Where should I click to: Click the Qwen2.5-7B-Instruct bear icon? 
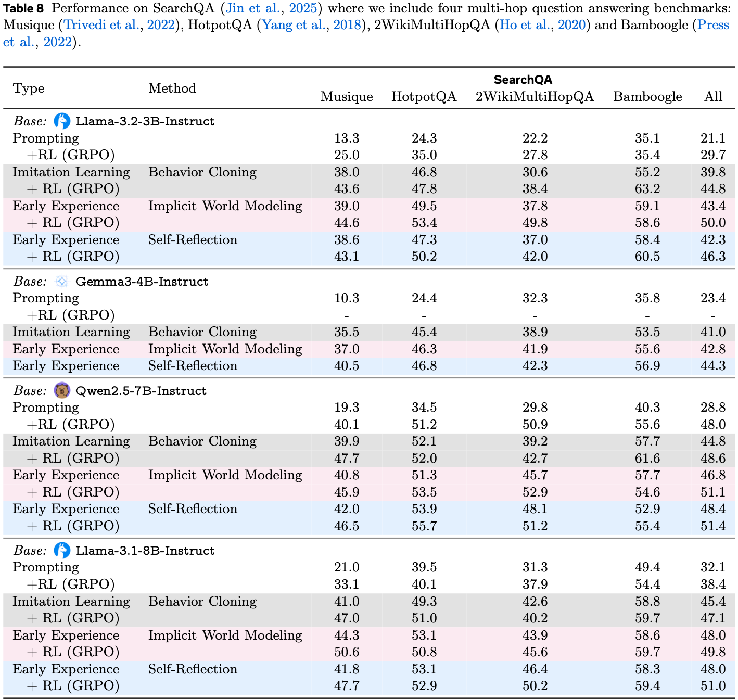(x=62, y=390)
